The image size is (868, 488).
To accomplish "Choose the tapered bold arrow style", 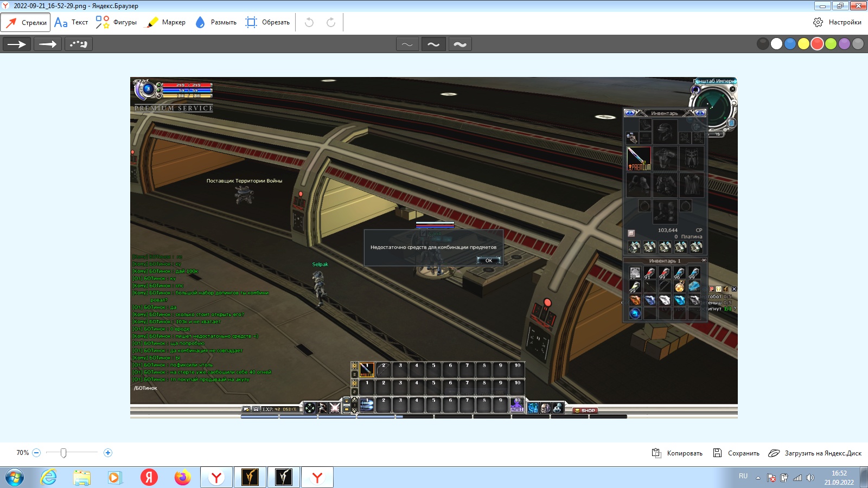I will [48, 44].
